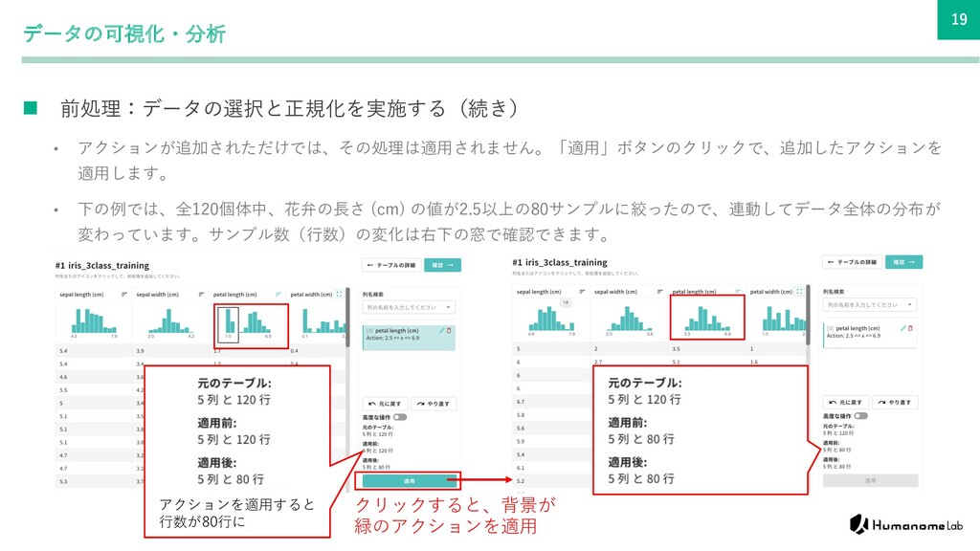Click petal width histogram in right screenshot
Viewport: 980px width, 551px height.
(x=784, y=320)
